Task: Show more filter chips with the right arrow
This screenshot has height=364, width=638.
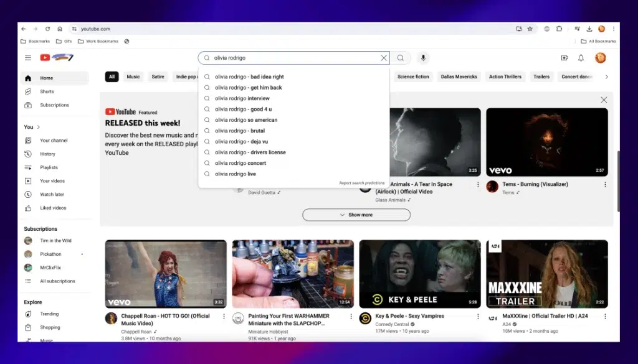Action: 607,77
